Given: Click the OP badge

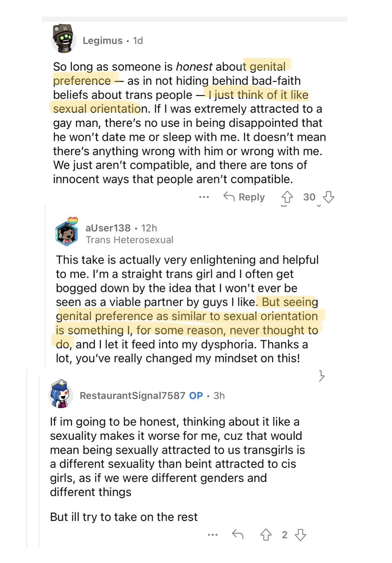Looking at the screenshot, I should tap(196, 396).
